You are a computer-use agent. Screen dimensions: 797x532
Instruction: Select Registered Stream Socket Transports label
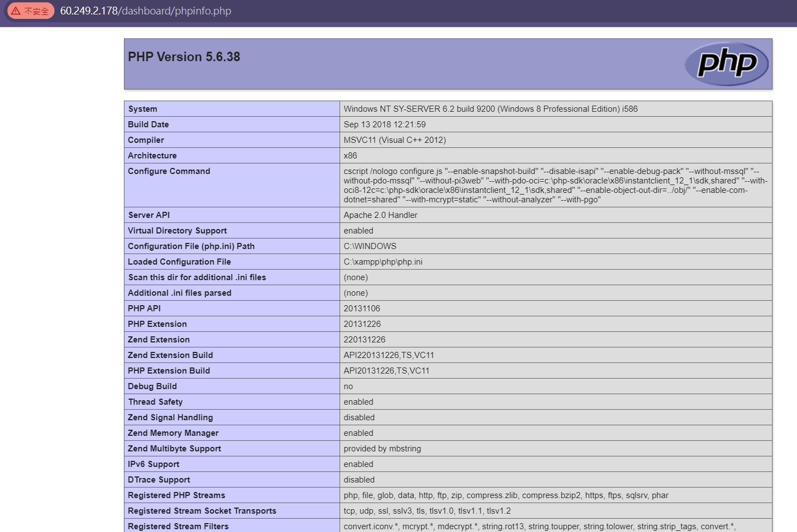coord(202,511)
